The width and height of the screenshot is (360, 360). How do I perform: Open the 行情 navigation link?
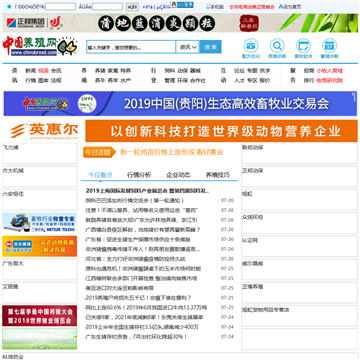click(x=30, y=80)
